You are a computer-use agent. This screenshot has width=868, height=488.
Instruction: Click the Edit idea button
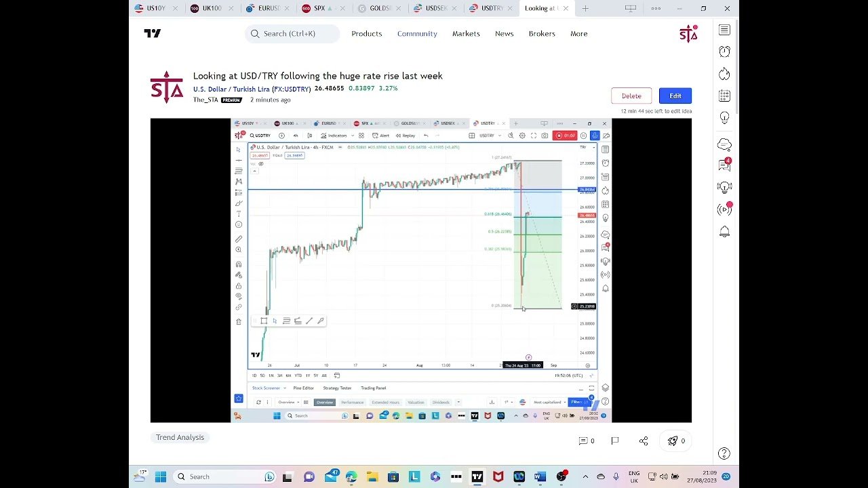675,96
